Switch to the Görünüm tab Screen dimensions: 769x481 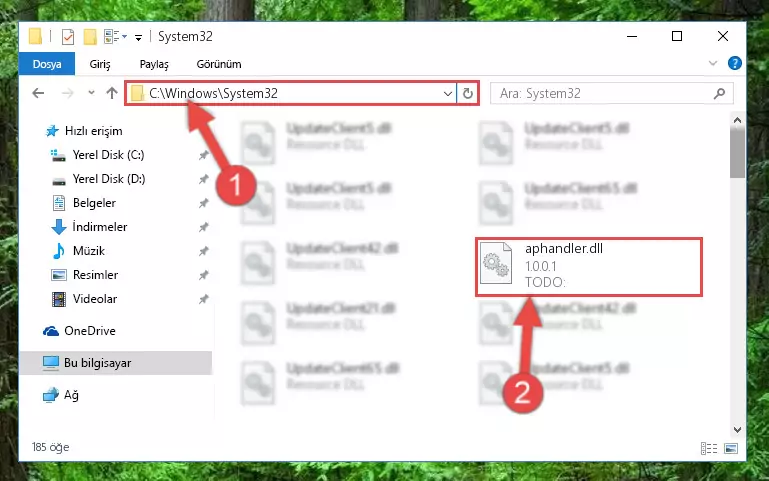[x=219, y=64]
